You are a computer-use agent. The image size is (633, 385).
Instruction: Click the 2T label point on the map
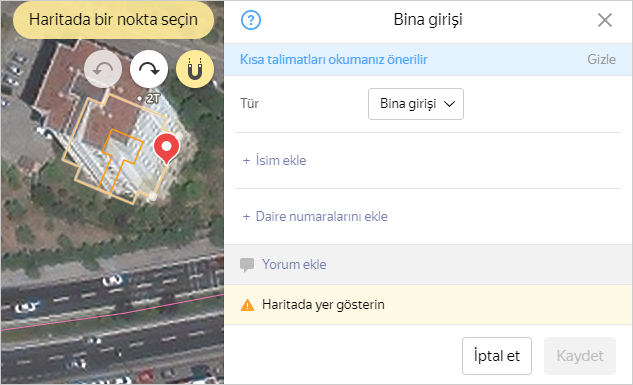(x=149, y=98)
